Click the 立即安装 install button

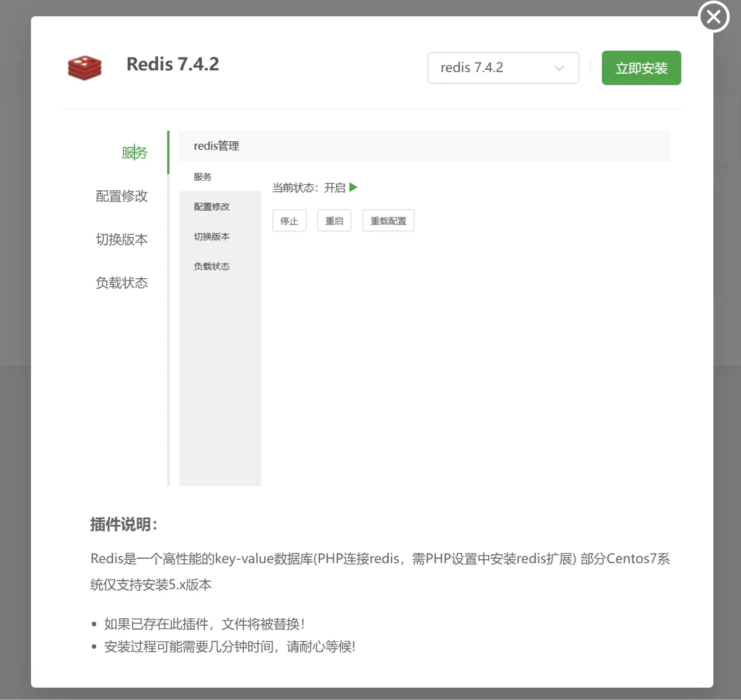[641, 68]
